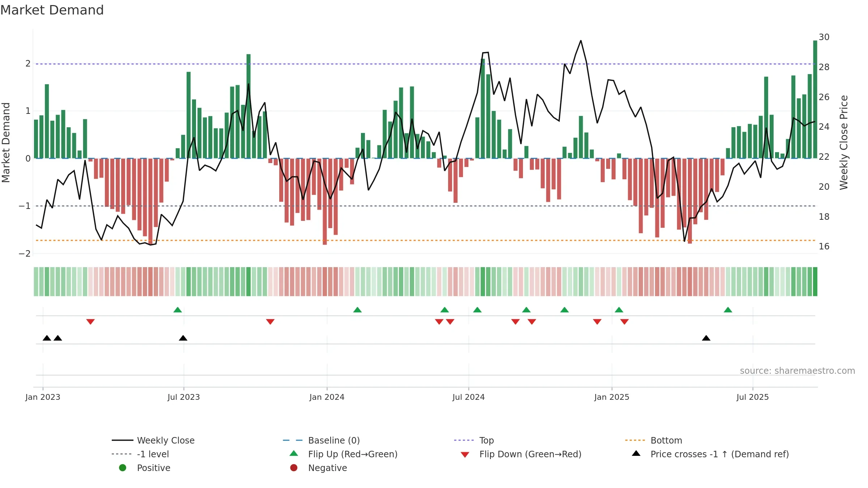868x488 pixels.
Task: Click the Price crosses -1 legend black triangle
Action: 636,453
